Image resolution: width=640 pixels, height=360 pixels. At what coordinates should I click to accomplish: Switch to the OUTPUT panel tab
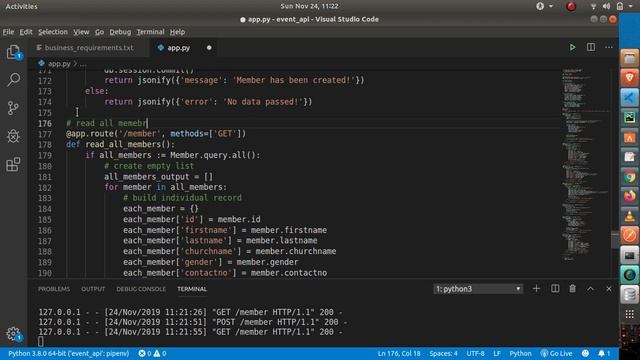point(93,289)
